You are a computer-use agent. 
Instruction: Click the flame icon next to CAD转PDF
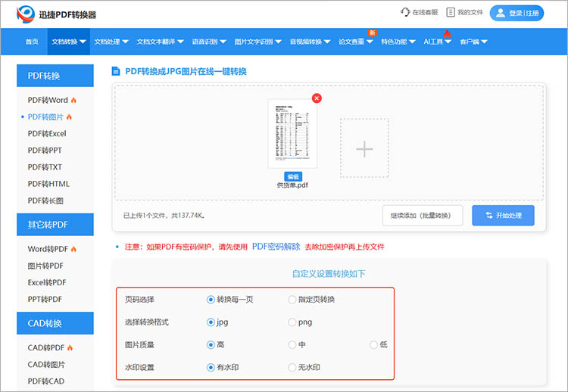click(x=70, y=347)
